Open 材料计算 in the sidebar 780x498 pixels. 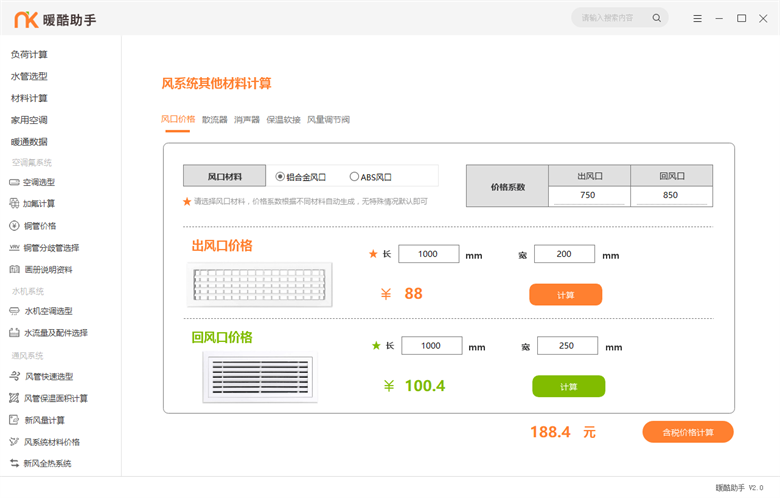click(x=29, y=98)
